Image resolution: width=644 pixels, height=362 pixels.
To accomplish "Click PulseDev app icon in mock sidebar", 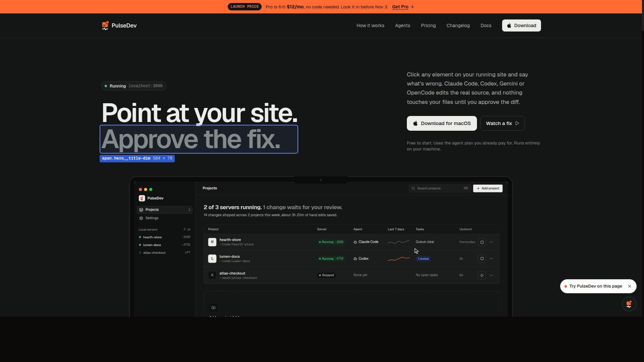I will coord(142,198).
